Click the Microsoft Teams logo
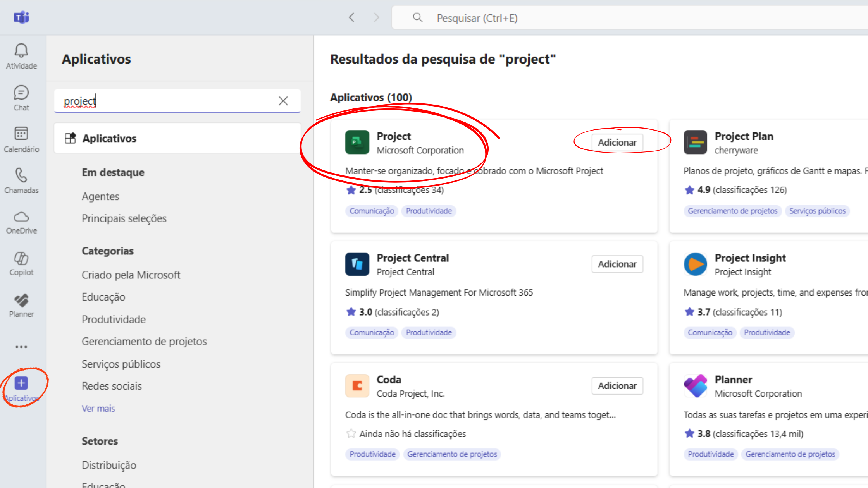Screen dimensions: 868x488 (21, 17)
